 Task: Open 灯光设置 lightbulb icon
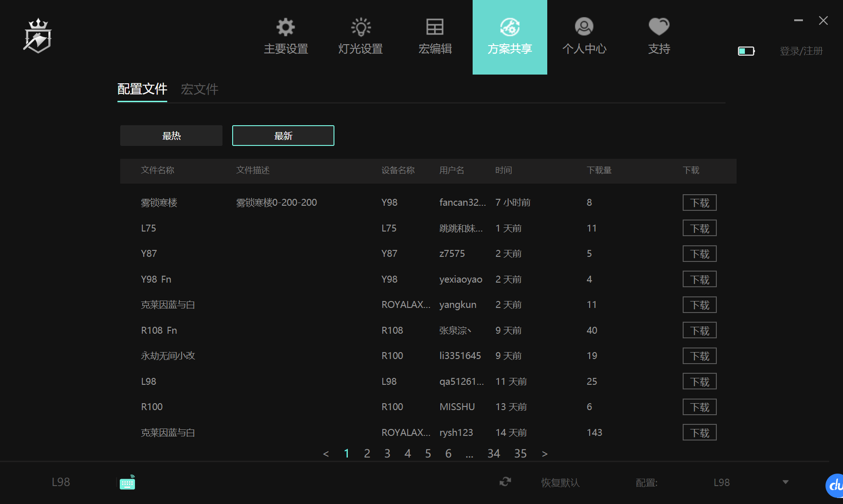click(x=361, y=27)
